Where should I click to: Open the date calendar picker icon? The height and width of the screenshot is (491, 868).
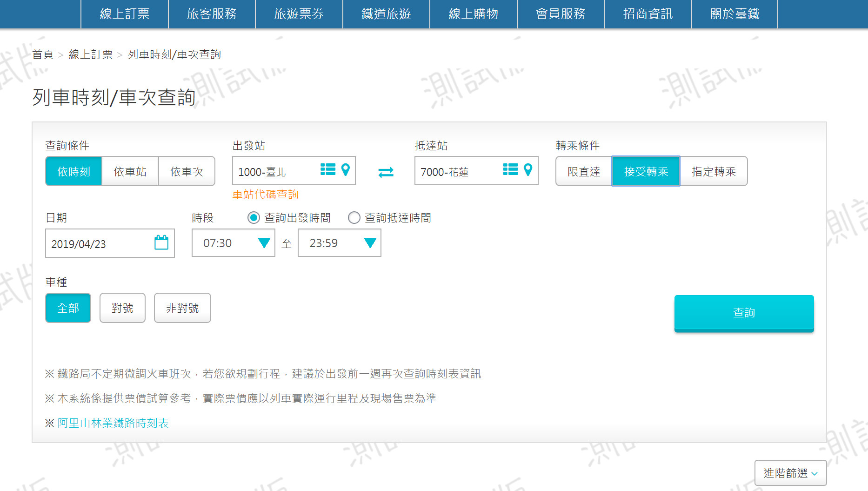pyautogui.click(x=161, y=242)
